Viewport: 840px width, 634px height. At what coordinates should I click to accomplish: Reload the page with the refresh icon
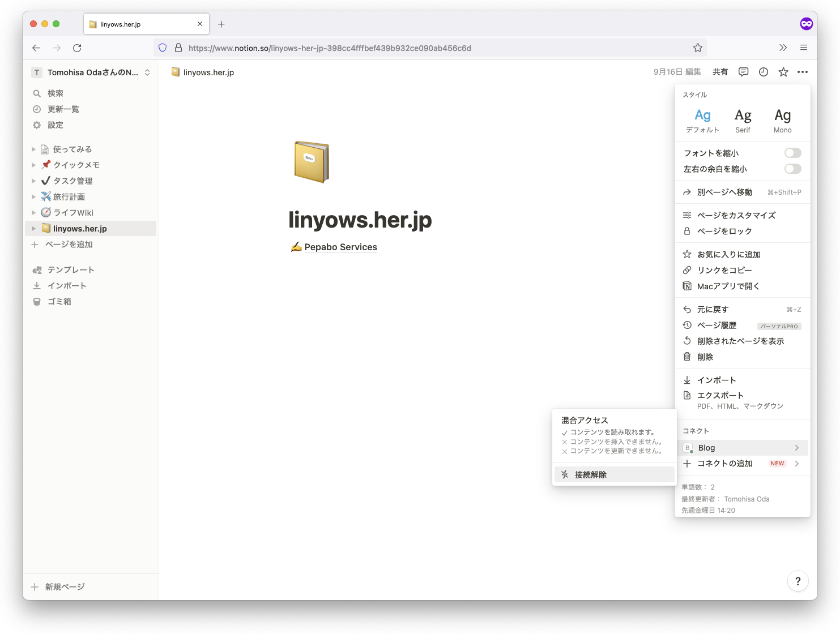click(77, 48)
